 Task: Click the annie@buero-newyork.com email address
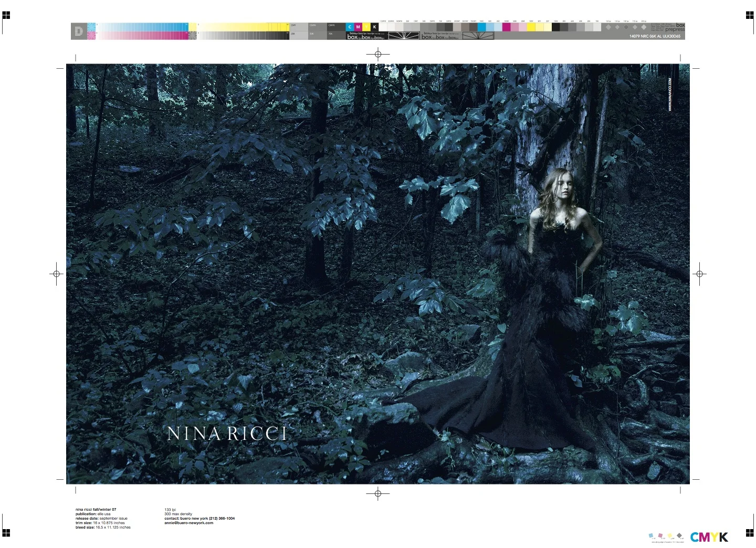click(x=189, y=523)
